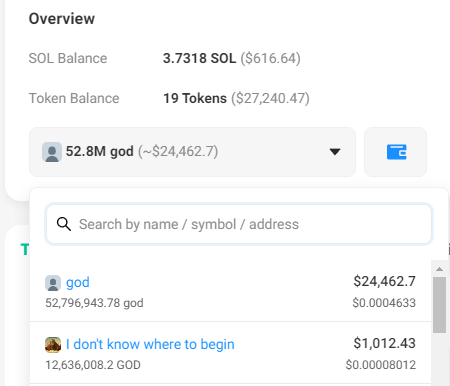Select the $0.0004633 price text
This screenshot has width=450, height=386.
(384, 303)
